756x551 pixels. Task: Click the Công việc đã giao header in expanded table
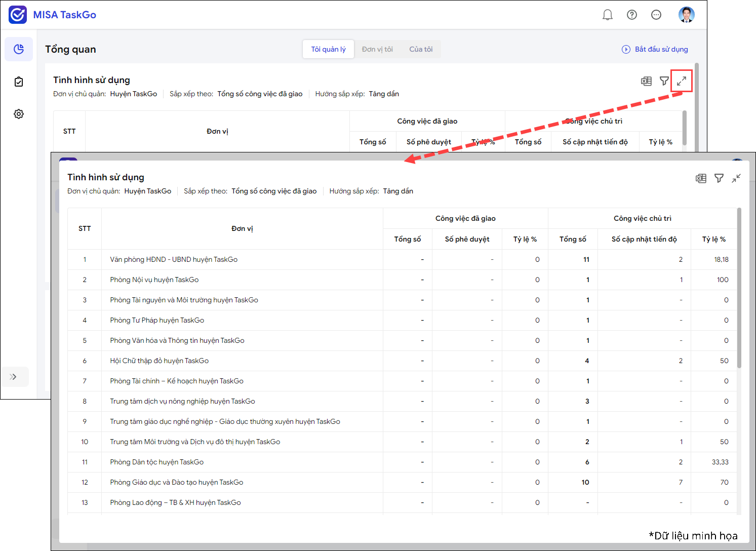pyautogui.click(x=465, y=218)
